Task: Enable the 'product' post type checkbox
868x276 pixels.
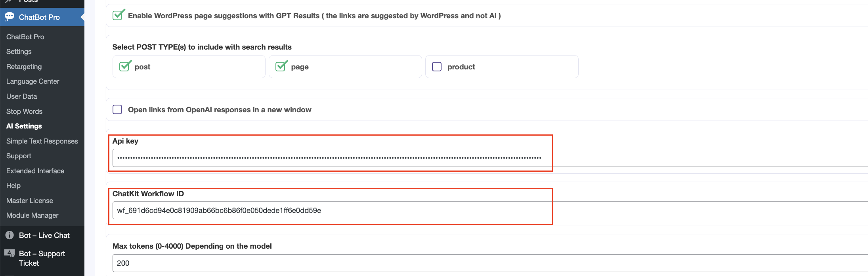Action: [437, 67]
